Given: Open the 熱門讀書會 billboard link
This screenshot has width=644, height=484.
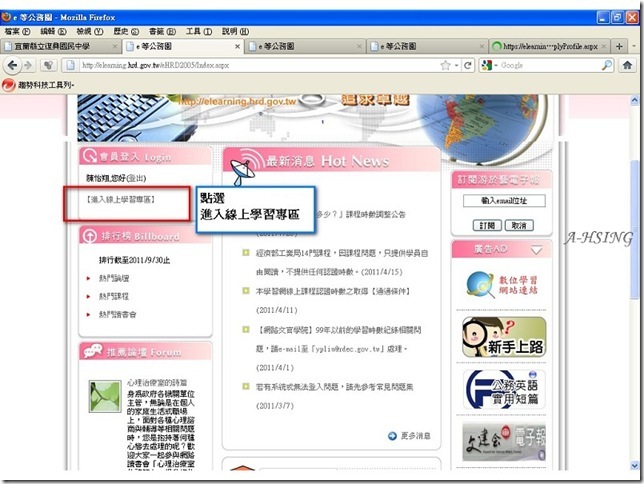Looking at the screenshot, I should pyautogui.click(x=117, y=314).
